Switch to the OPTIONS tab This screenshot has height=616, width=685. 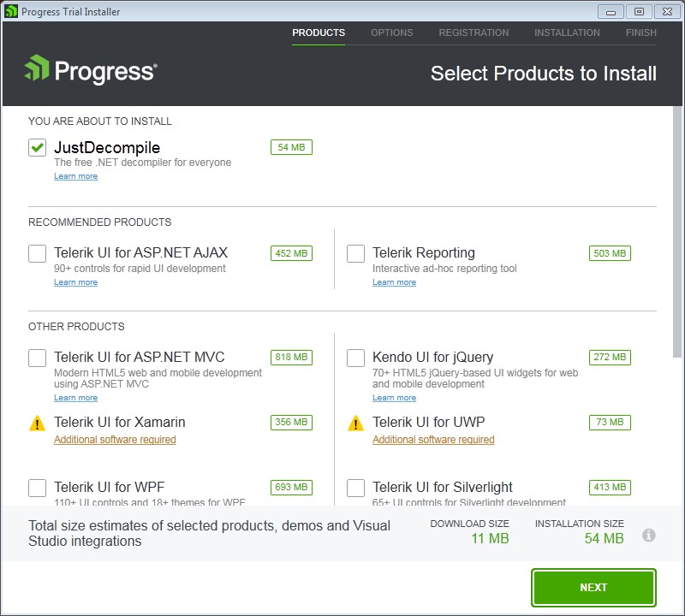click(392, 33)
